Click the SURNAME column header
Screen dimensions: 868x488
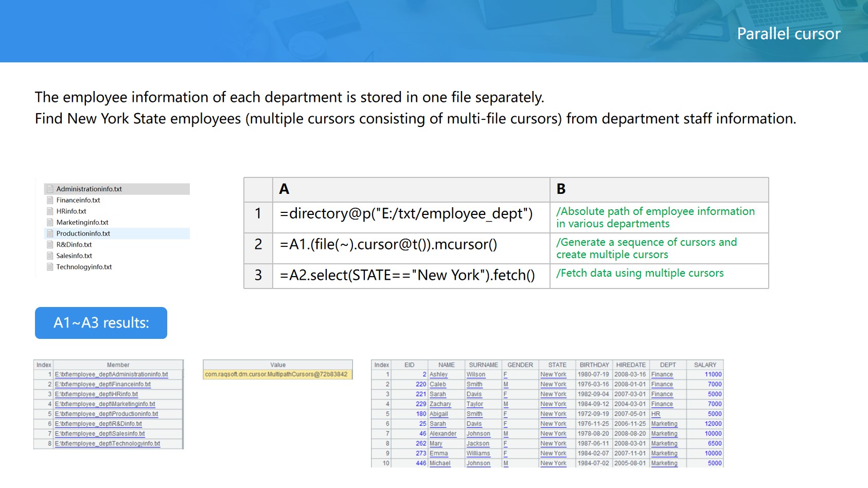[x=483, y=365]
